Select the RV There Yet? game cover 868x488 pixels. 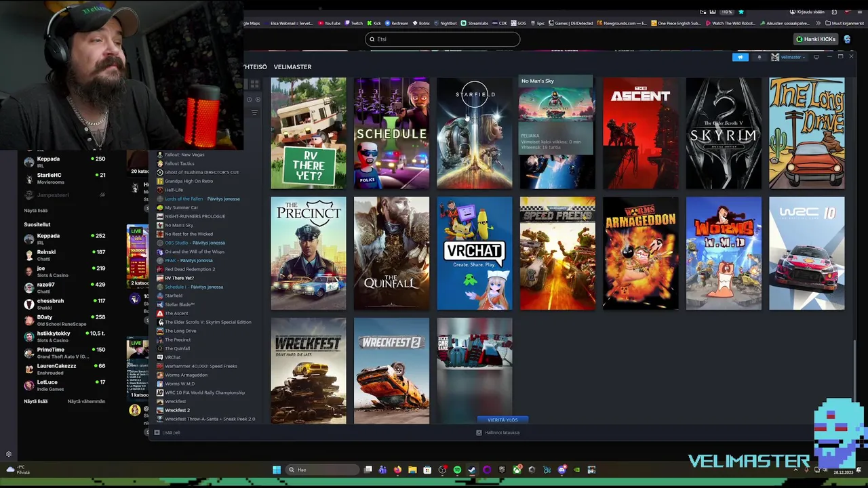[309, 133]
